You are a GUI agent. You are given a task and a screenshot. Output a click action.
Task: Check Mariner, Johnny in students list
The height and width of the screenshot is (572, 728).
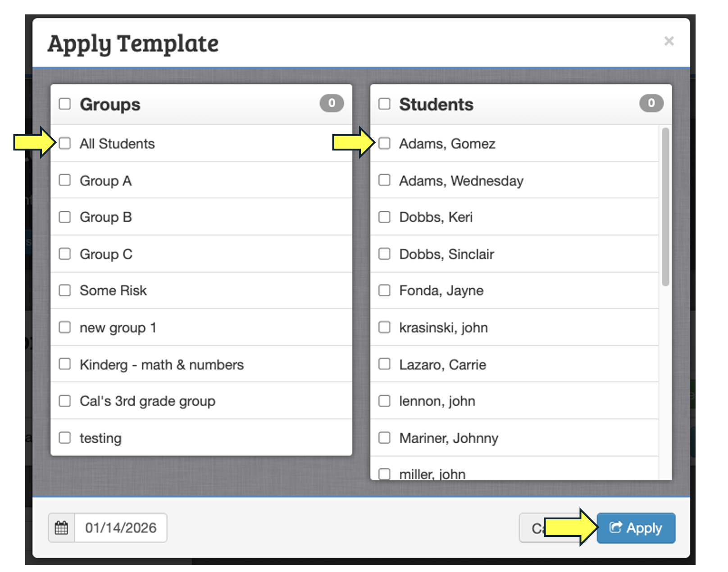(x=384, y=438)
